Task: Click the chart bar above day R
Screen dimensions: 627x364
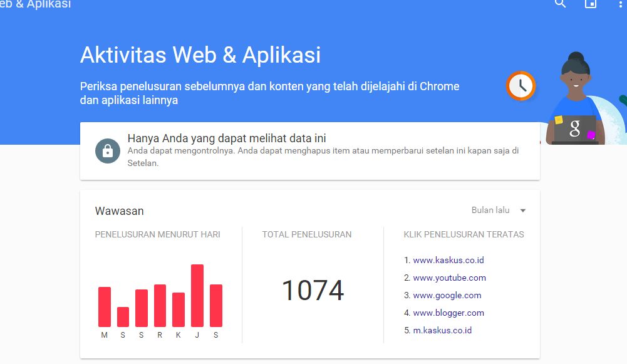Action: tap(160, 306)
